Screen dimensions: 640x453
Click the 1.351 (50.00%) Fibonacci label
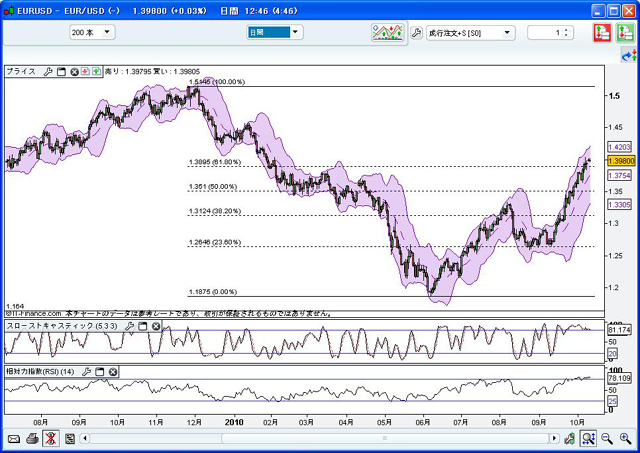[x=213, y=187]
